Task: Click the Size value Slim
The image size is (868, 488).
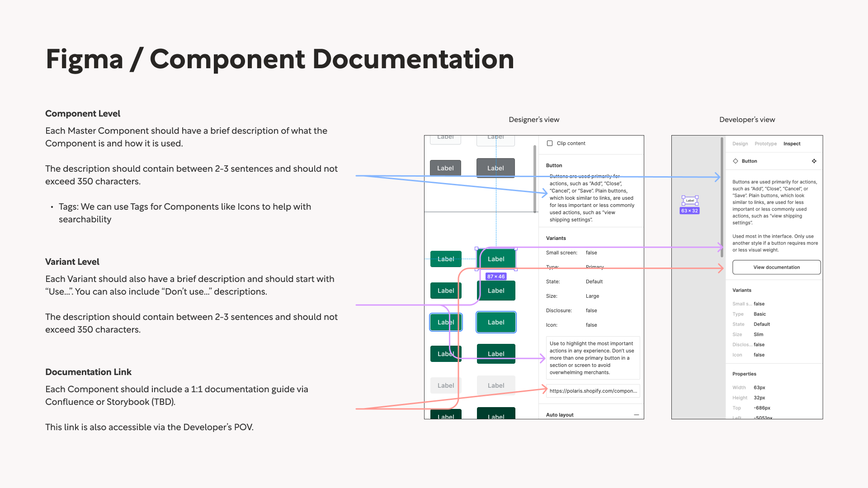Action: point(758,334)
